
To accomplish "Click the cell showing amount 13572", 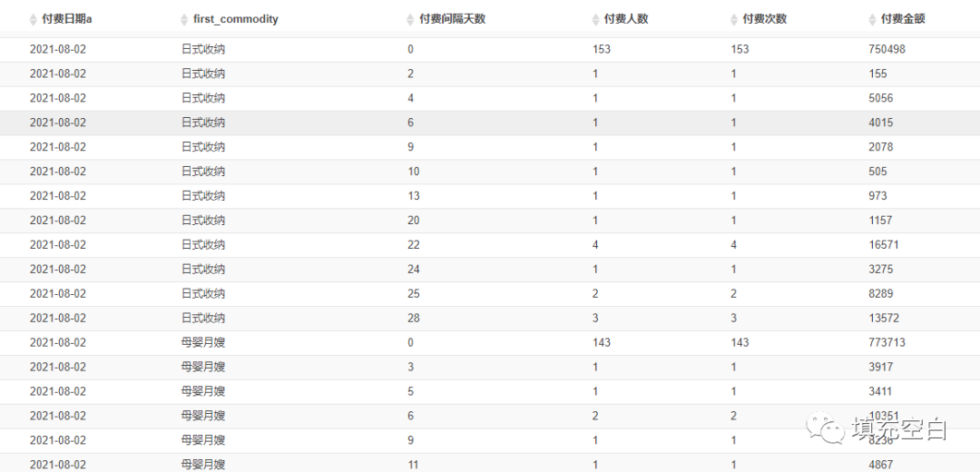I will [x=884, y=318].
